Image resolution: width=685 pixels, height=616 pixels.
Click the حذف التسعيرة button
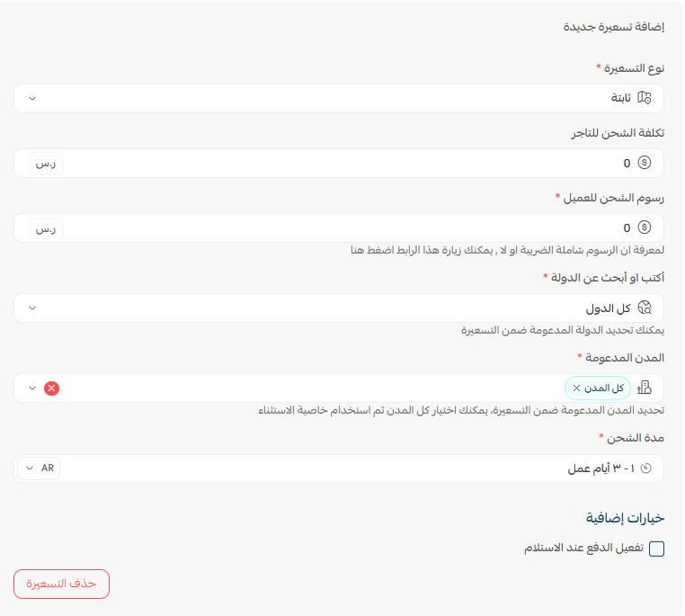62,584
